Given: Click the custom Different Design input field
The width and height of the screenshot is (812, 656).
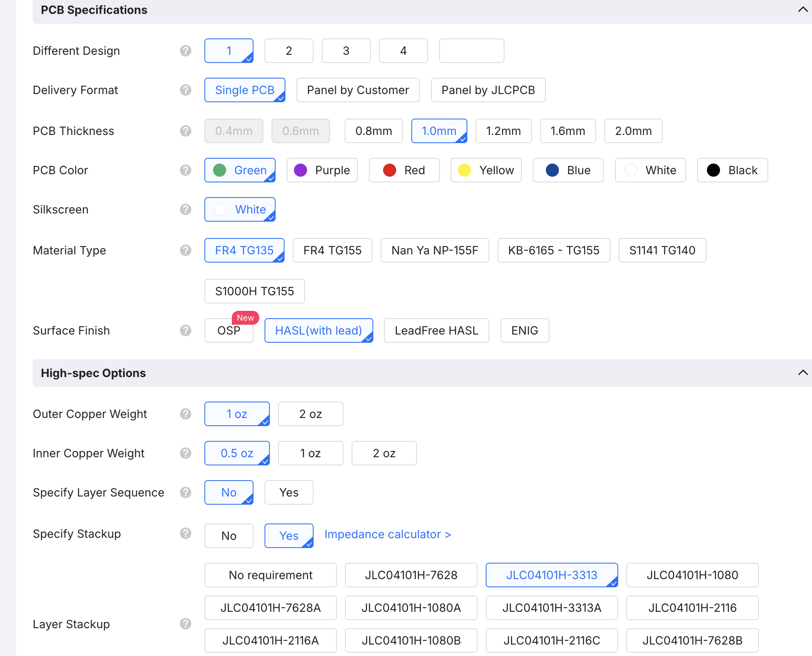Looking at the screenshot, I should click(x=472, y=51).
